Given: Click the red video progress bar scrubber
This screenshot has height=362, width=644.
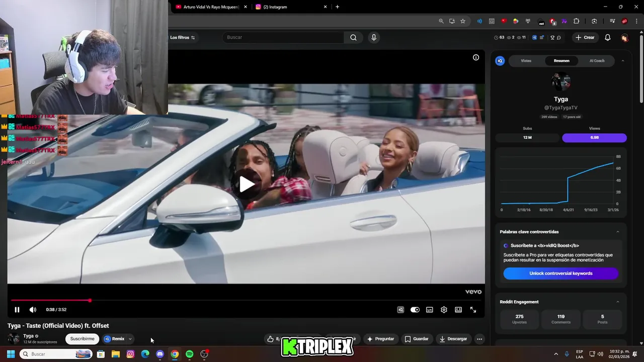Looking at the screenshot, I should tap(90, 301).
